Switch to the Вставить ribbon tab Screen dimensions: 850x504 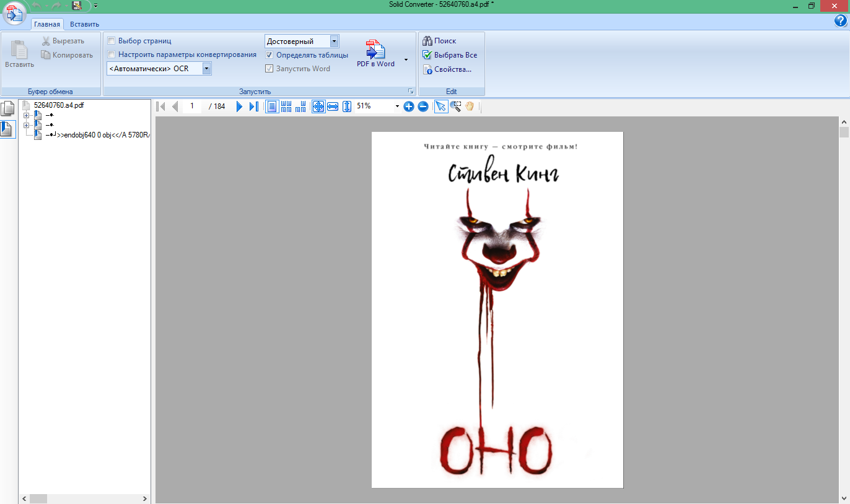click(x=84, y=24)
